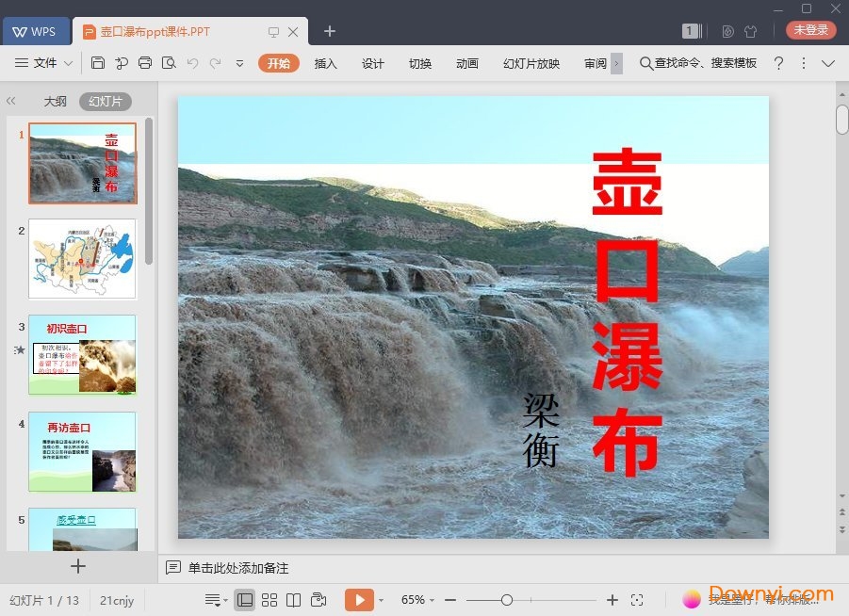The image size is (849, 616).
Task: Click the Redo icon
Action: (217, 62)
